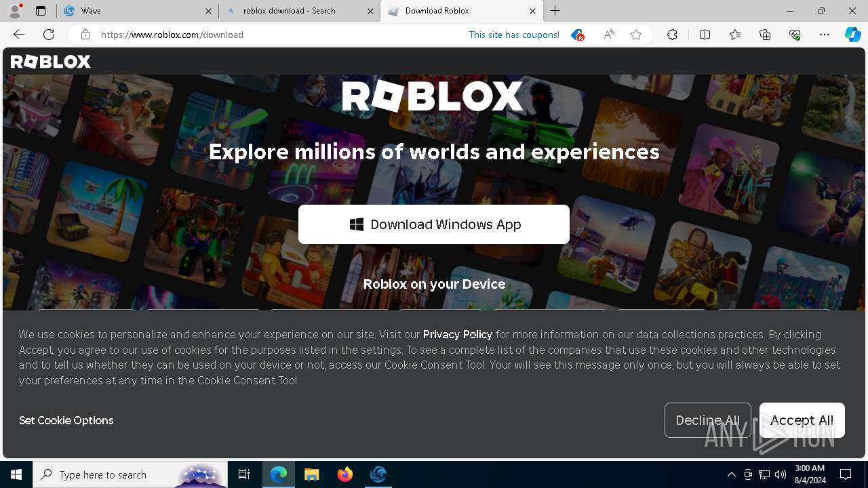Refresh the current page
The width and height of the screenshot is (868, 488).
pos(49,35)
